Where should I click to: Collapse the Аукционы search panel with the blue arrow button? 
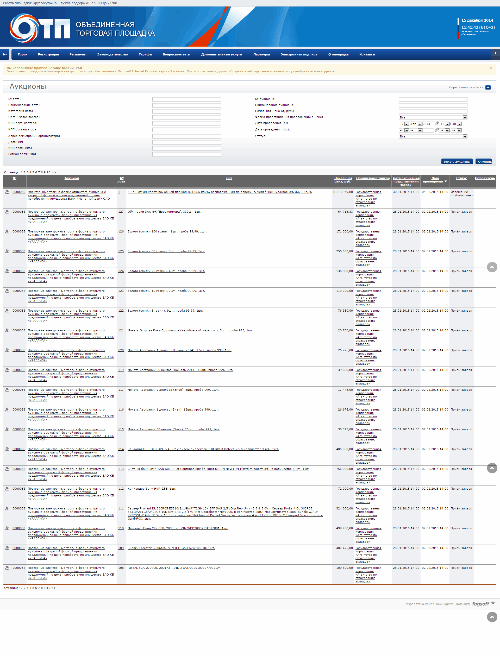(488, 87)
